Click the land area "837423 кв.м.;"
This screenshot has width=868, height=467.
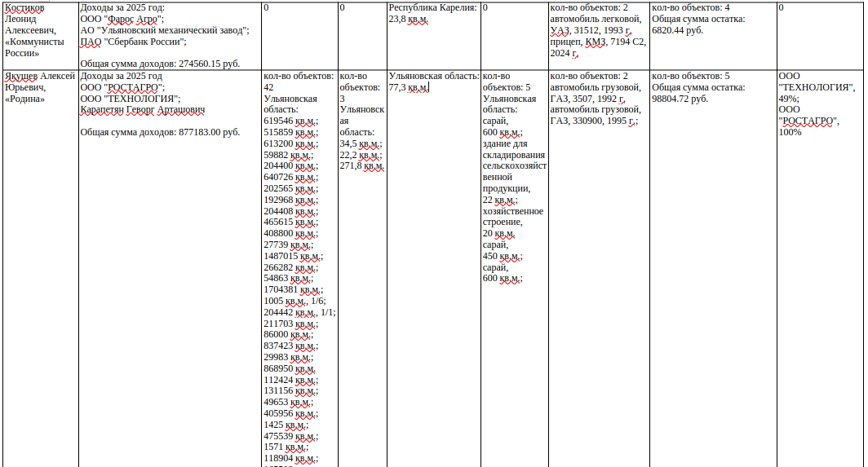(x=290, y=346)
